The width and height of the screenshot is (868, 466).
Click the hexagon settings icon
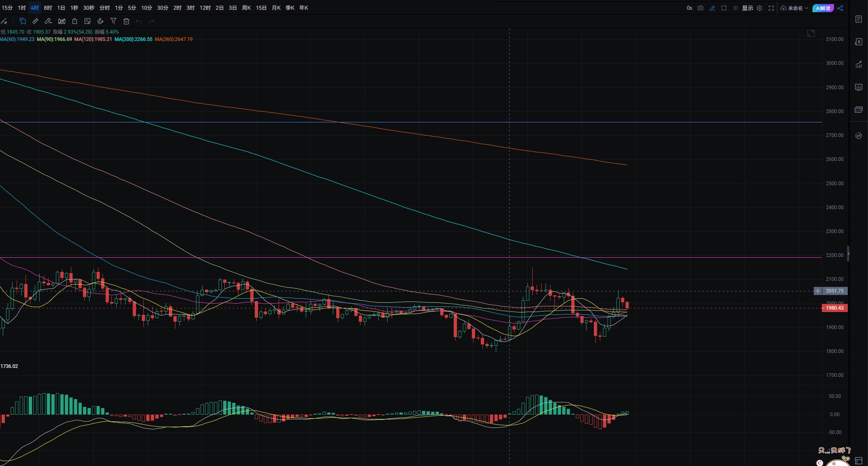759,8
